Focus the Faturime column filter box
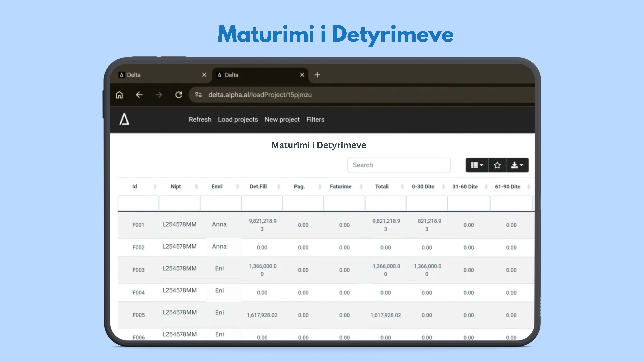The image size is (644, 362). click(345, 203)
